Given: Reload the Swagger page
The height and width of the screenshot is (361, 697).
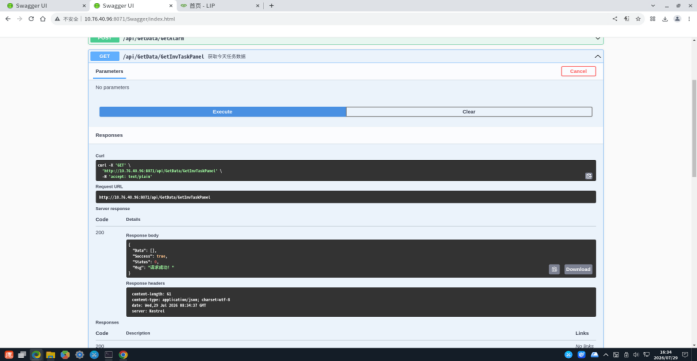Looking at the screenshot, I should coord(31,19).
